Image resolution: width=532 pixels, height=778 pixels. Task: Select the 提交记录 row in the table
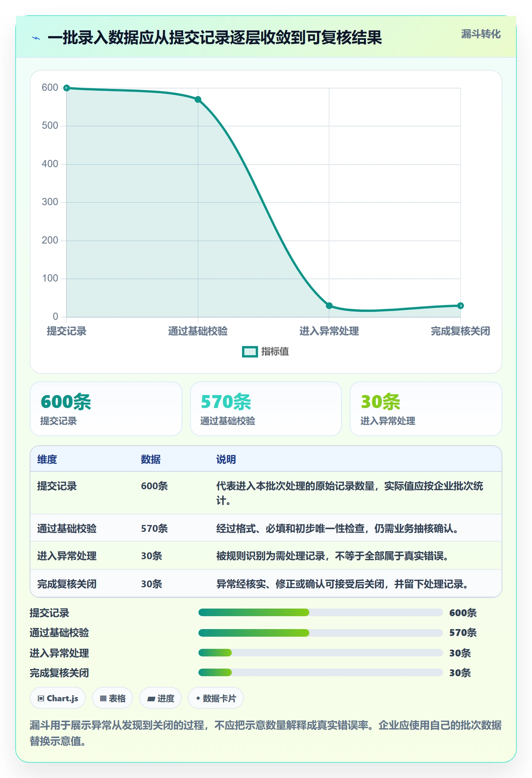click(x=266, y=493)
